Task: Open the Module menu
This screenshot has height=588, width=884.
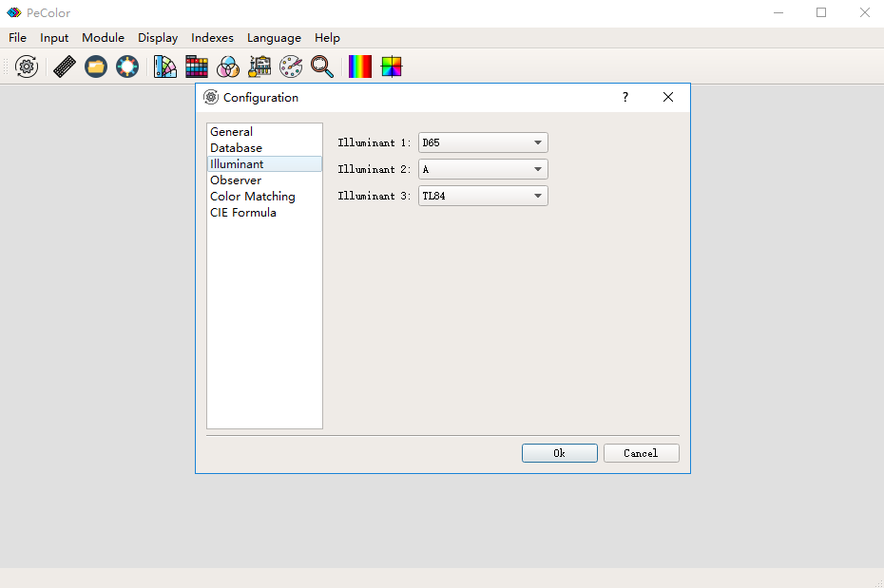Action: point(104,38)
